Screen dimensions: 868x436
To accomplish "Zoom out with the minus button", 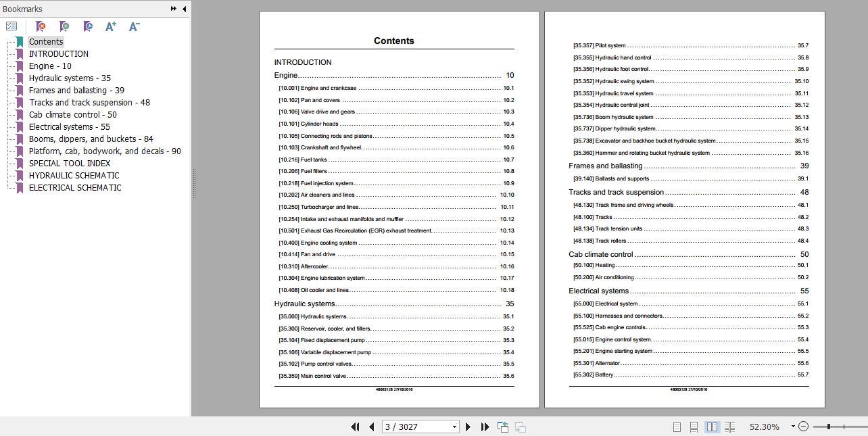I will point(803,427).
